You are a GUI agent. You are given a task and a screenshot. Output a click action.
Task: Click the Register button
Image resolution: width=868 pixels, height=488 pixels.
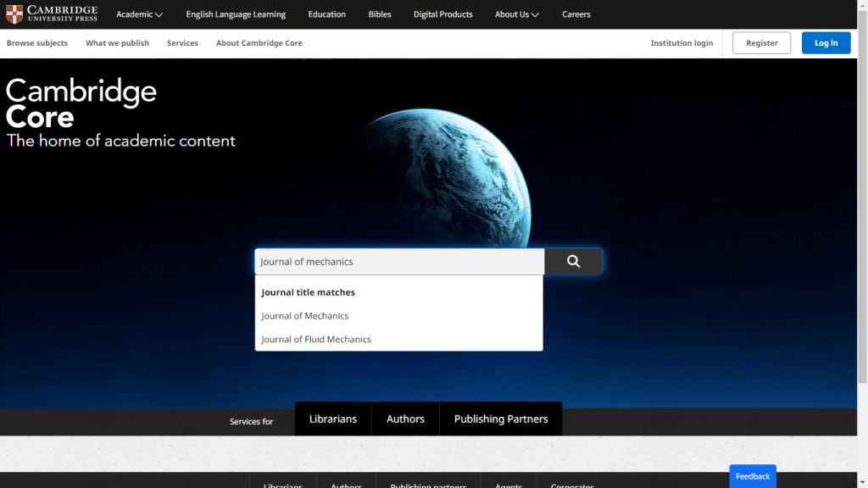coord(761,42)
